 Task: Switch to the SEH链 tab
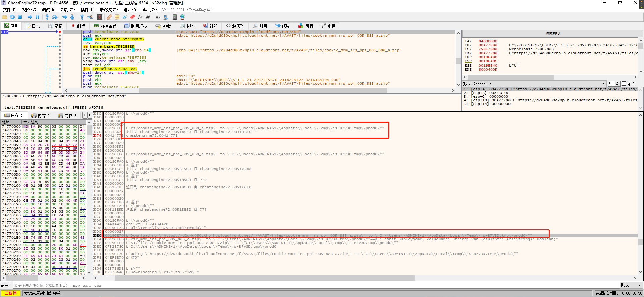coord(164,26)
